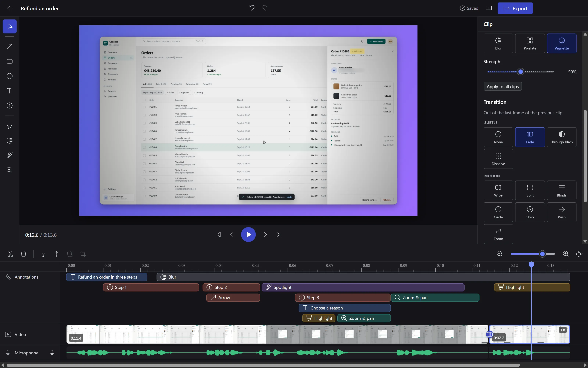Select the Rectangle shape tool

10,61
